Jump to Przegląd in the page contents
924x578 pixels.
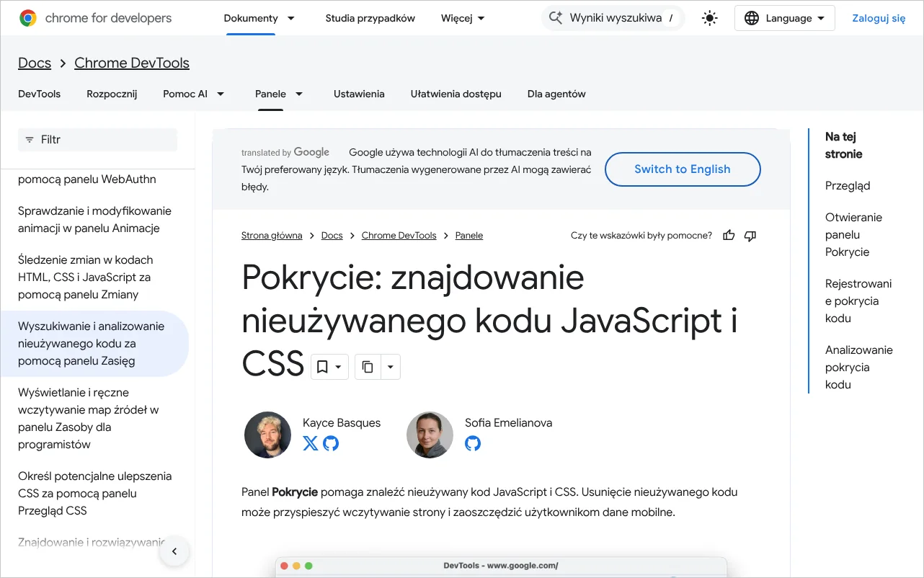click(848, 186)
